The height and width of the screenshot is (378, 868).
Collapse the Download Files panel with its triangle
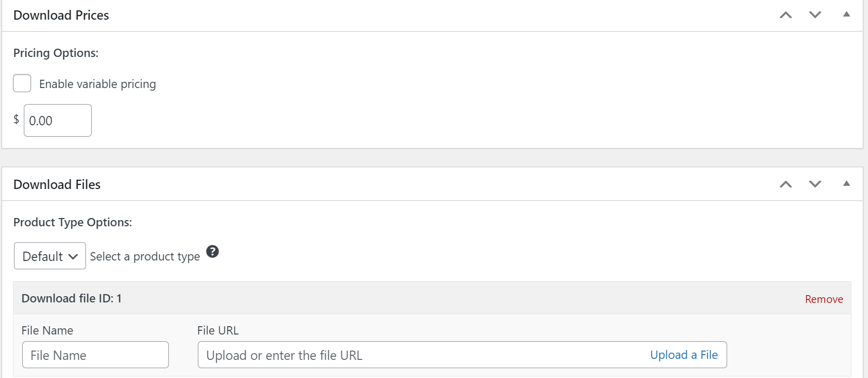[x=847, y=183]
